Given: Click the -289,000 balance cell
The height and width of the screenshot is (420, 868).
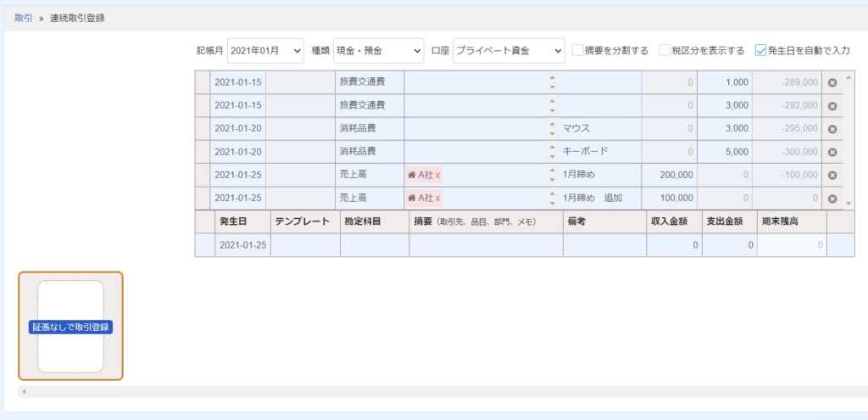Looking at the screenshot, I should point(787,82).
